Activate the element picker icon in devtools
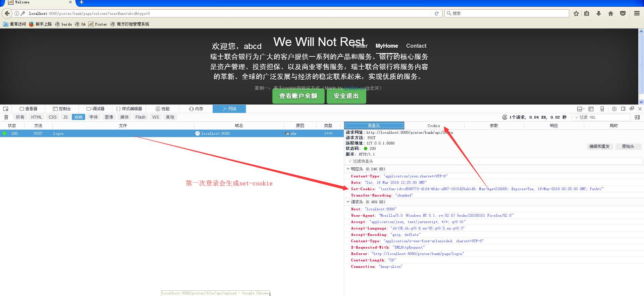The image size is (644, 296). (6, 109)
